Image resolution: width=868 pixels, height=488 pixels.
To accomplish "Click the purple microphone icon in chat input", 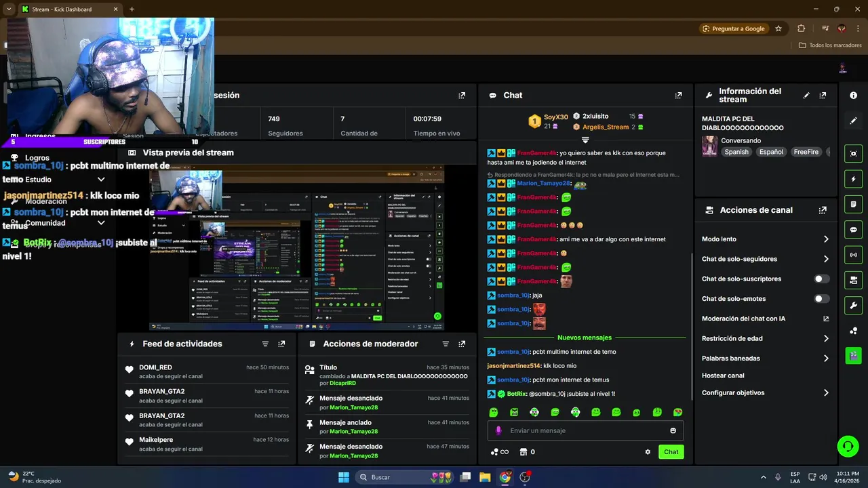I will [x=498, y=430].
